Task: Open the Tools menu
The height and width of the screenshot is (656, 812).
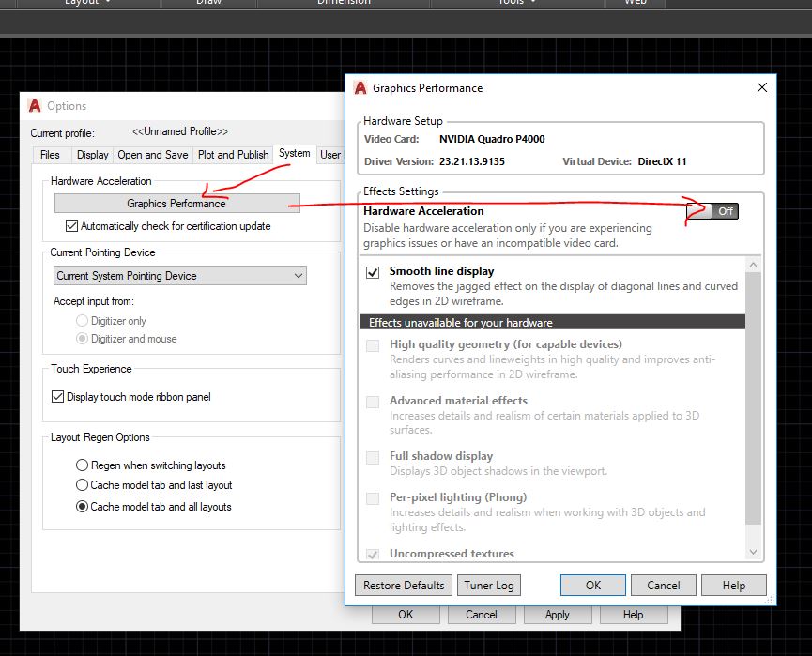Action: (x=510, y=3)
